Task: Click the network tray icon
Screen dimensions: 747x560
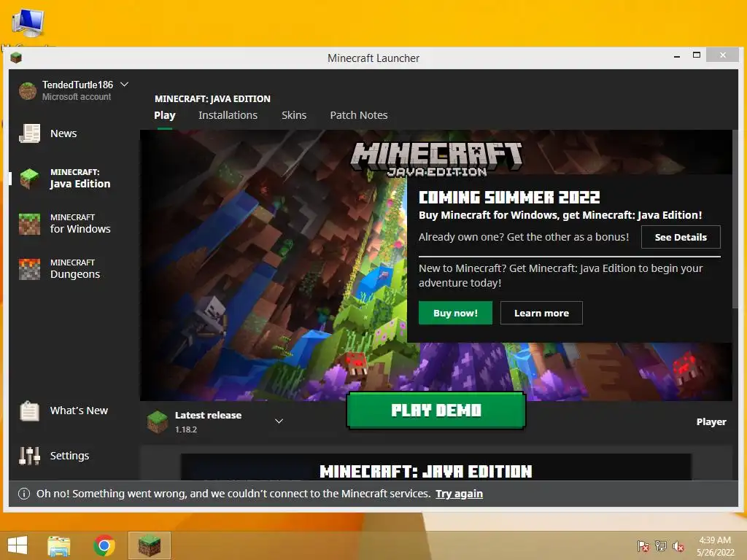Action: pyautogui.click(x=661, y=545)
